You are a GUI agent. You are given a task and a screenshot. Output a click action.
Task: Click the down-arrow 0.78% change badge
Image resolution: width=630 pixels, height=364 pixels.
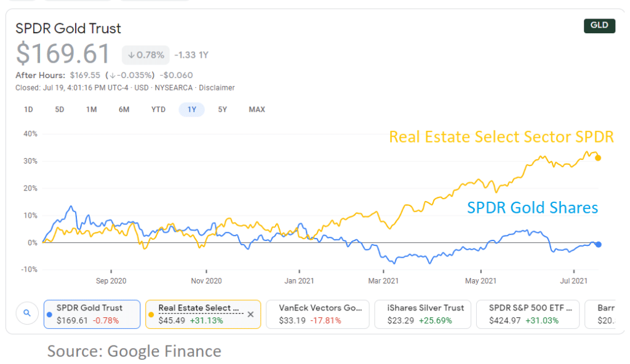[145, 55]
